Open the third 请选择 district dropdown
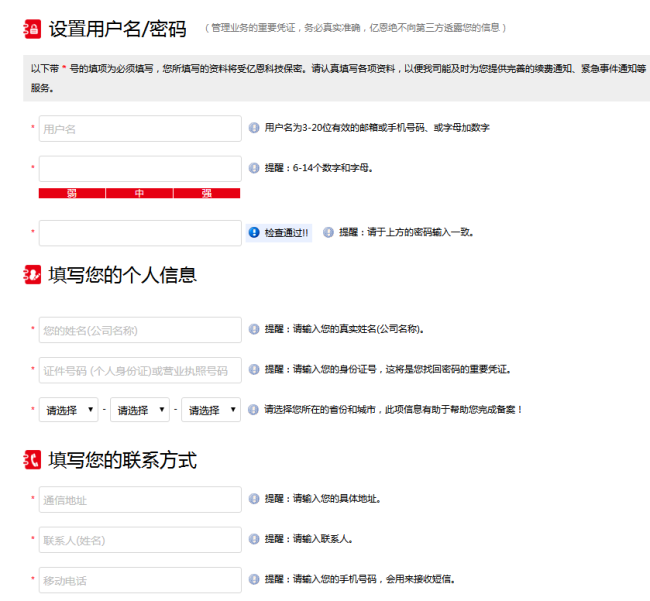The height and width of the screenshot is (601, 650). (x=211, y=410)
